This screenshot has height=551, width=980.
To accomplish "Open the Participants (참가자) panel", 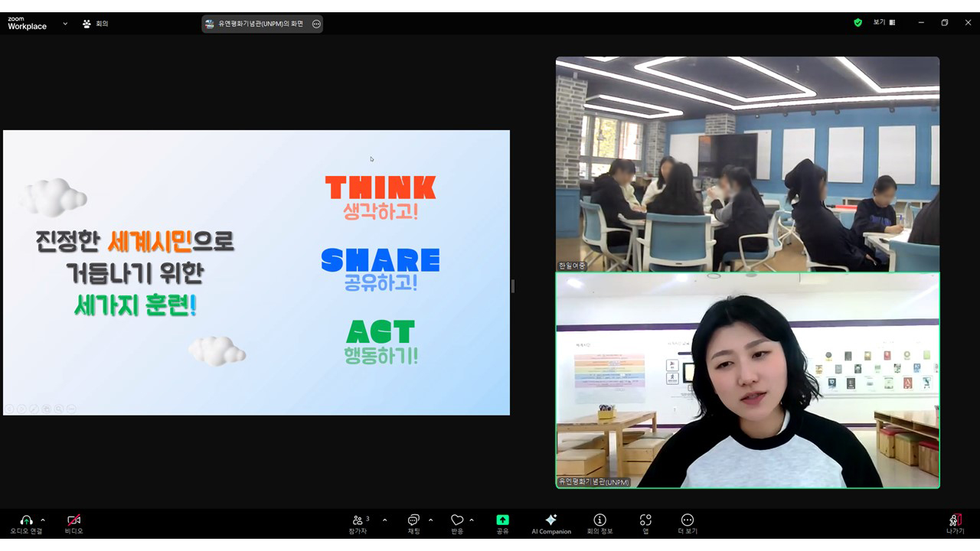I will pyautogui.click(x=358, y=520).
